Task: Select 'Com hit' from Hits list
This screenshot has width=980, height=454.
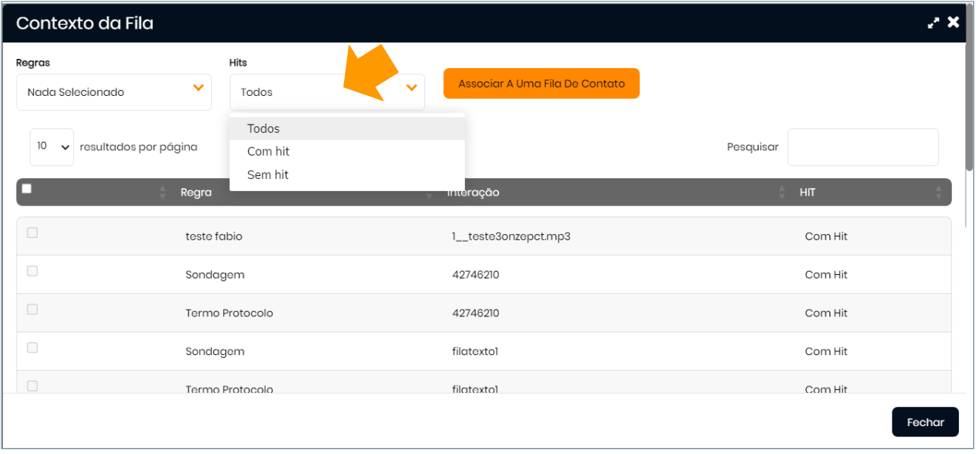Action: [x=268, y=152]
